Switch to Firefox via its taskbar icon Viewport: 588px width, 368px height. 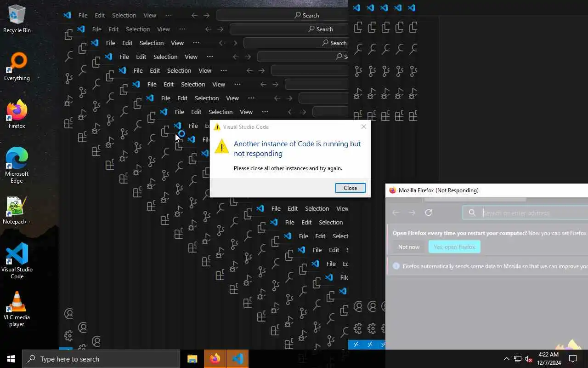click(215, 359)
